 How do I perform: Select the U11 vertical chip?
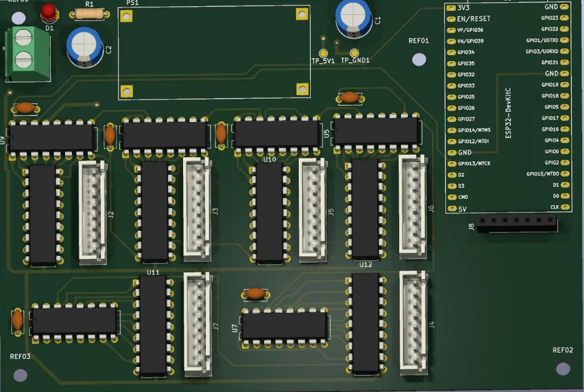153,326
